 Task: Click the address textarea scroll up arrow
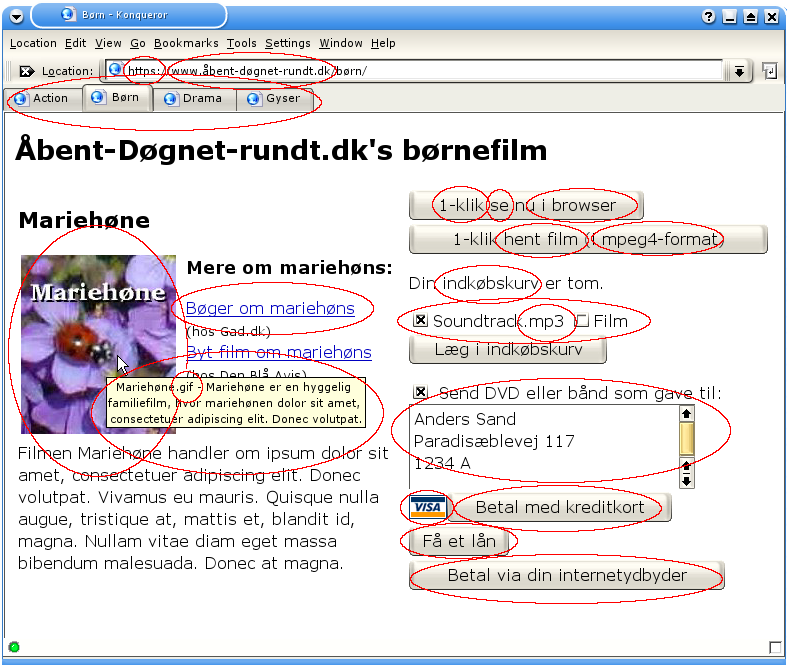point(687,414)
